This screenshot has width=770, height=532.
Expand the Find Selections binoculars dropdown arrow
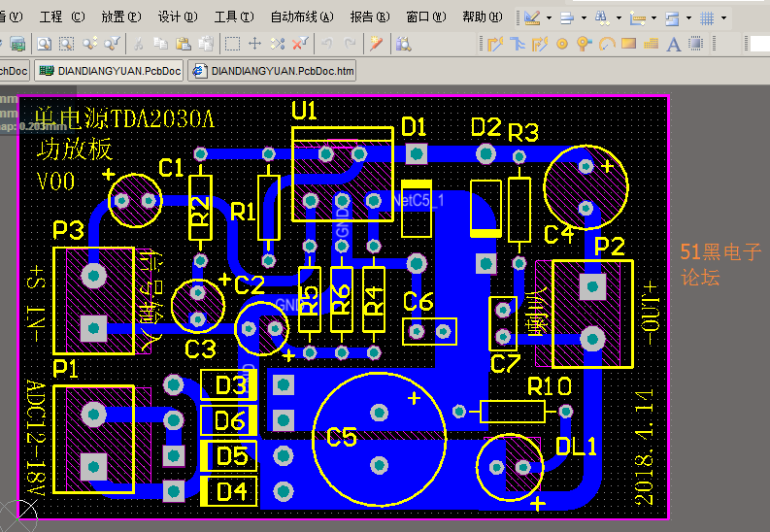tap(619, 18)
